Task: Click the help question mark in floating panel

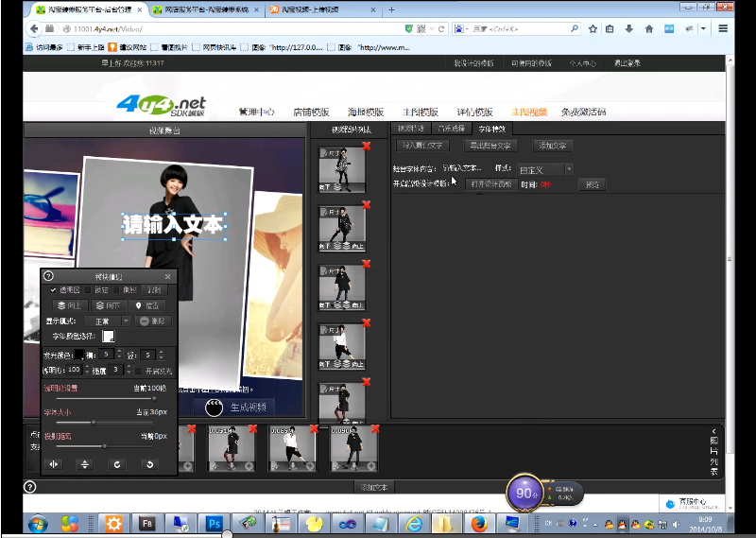Action: click(x=48, y=275)
